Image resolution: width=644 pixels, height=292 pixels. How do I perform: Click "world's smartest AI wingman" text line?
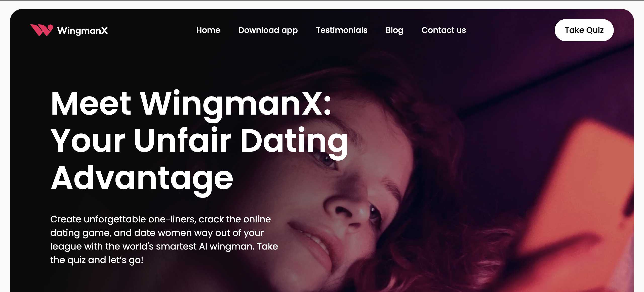coord(164,247)
